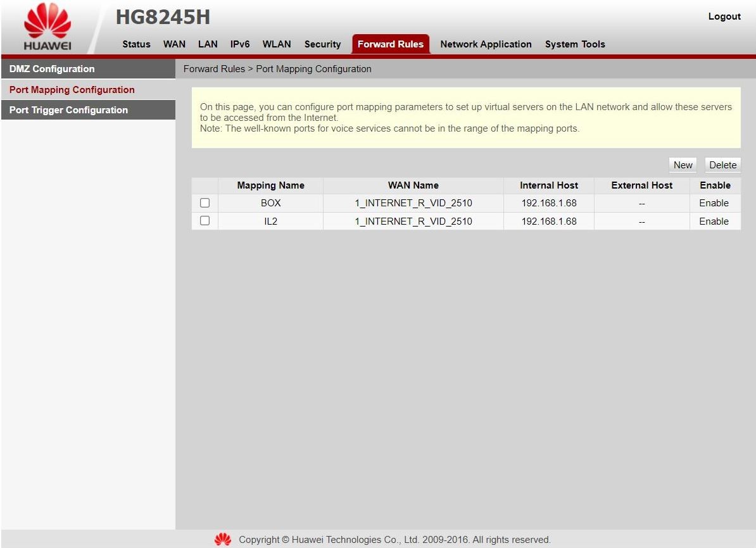Open the System Tools tab
The height and width of the screenshot is (548, 756).
[x=575, y=44]
